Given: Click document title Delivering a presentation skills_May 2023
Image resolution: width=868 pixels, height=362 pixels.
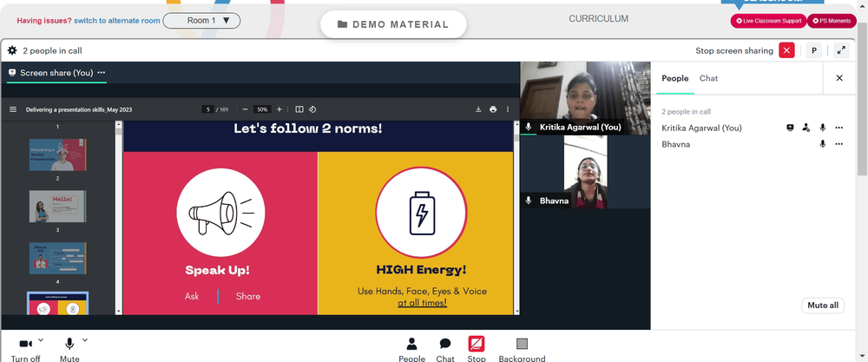Looking at the screenshot, I should click(x=79, y=109).
